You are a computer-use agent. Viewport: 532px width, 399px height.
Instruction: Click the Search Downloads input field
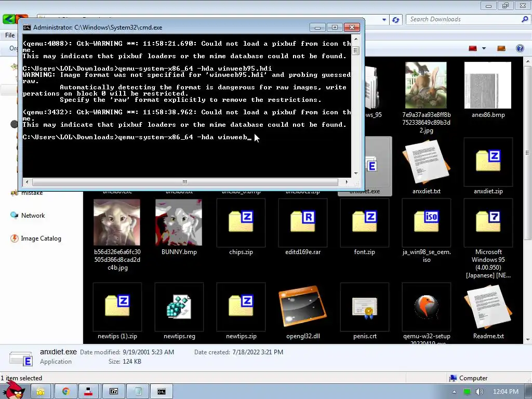(463, 19)
